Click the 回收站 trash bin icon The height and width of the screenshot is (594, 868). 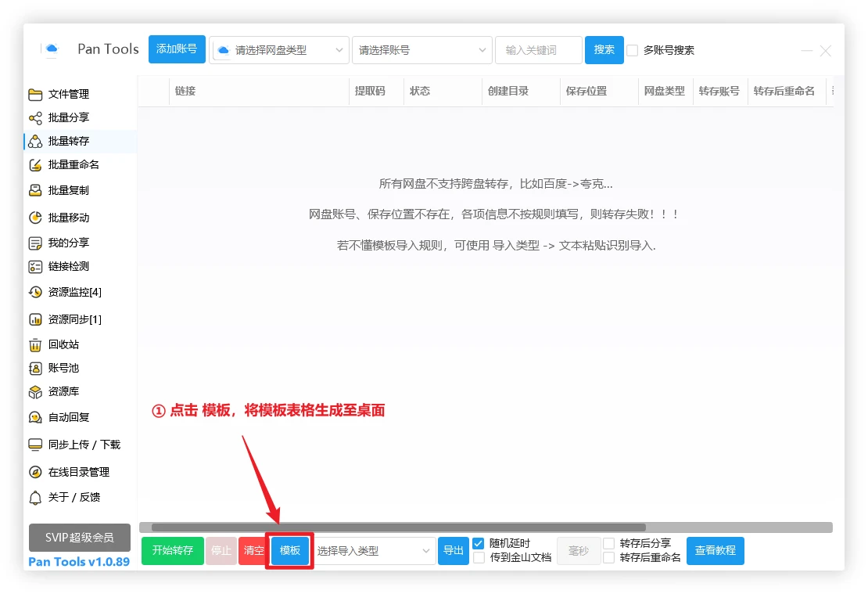pos(35,345)
